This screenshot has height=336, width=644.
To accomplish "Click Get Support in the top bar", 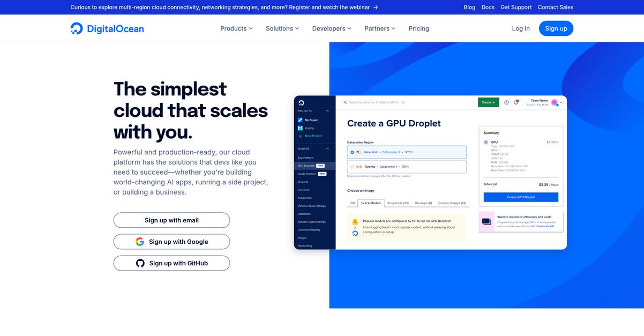I will point(516,7).
